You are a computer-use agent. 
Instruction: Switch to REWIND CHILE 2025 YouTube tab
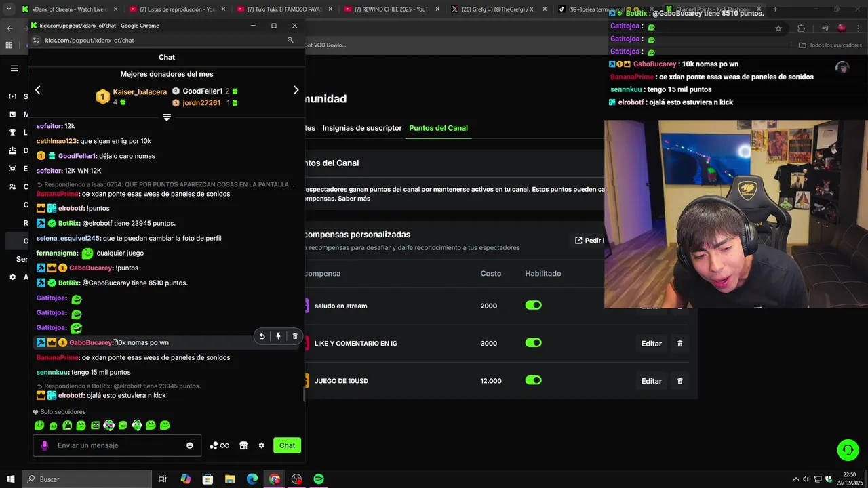(x=391, y=9)
